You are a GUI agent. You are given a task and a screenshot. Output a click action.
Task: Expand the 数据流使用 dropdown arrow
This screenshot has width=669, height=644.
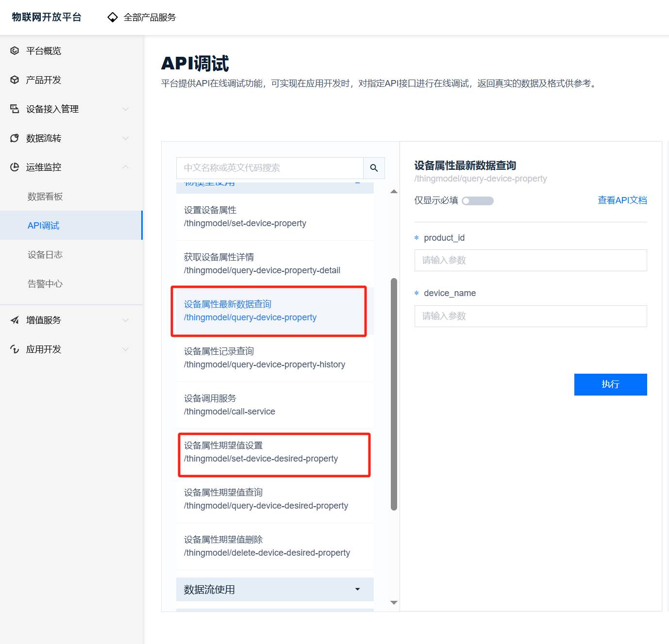click(x=358, y=589)
